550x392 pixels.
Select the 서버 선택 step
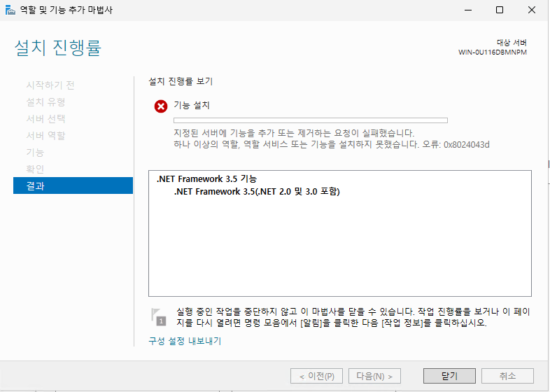coord(45,118)
